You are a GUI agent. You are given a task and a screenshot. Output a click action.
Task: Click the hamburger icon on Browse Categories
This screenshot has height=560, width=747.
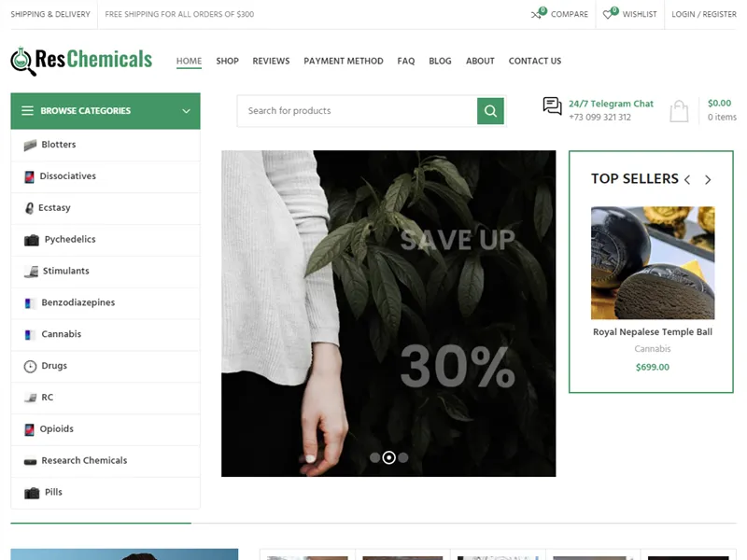(27, 110)
